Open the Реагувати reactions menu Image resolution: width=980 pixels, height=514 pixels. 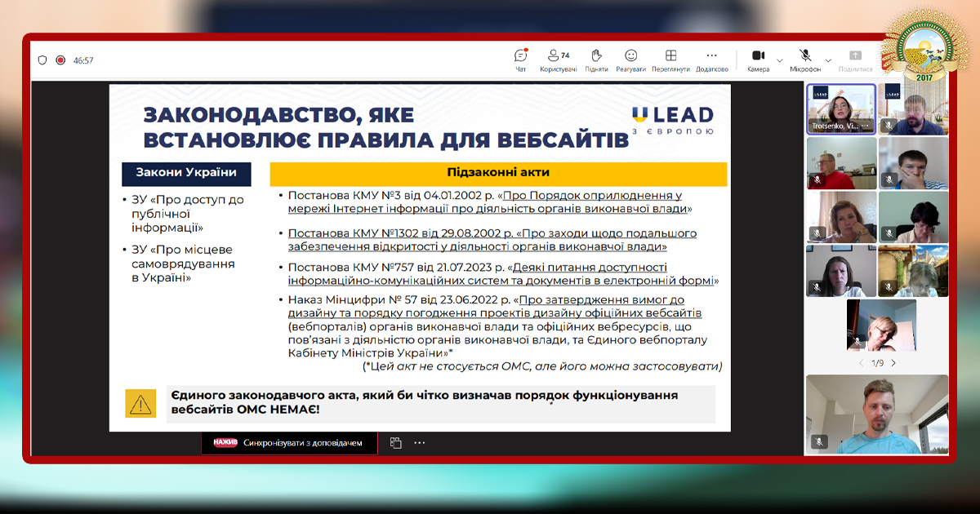pos(630,60)
